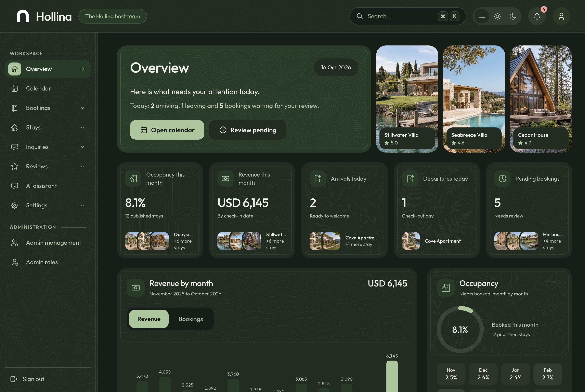The image size is (585, 392).
Task: Open the user profile avatar icon
Action: (561, 16)
